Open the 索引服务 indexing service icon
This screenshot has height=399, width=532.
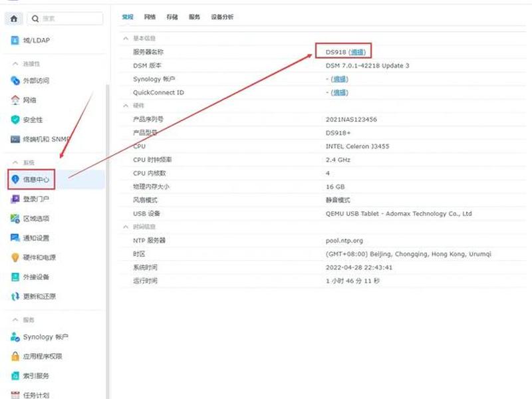(15, 376)
